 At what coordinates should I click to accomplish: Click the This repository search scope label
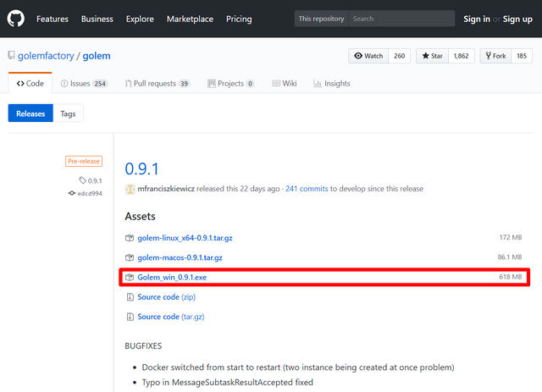pos(322,19)
